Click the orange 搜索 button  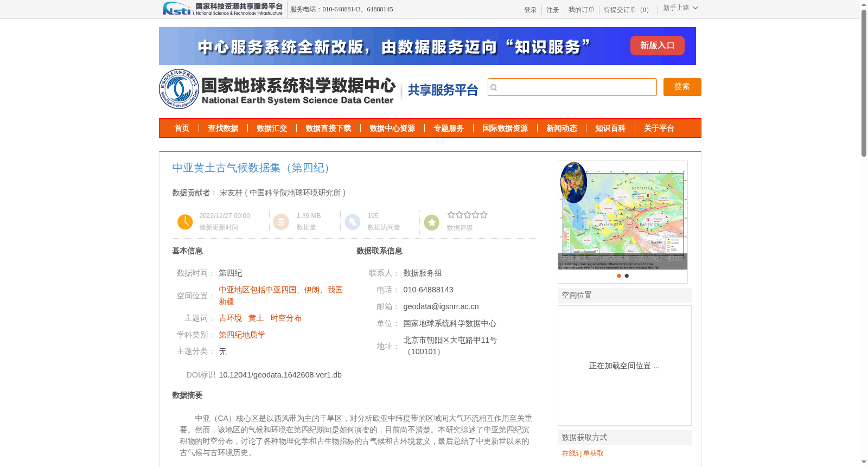pos(682,87)
